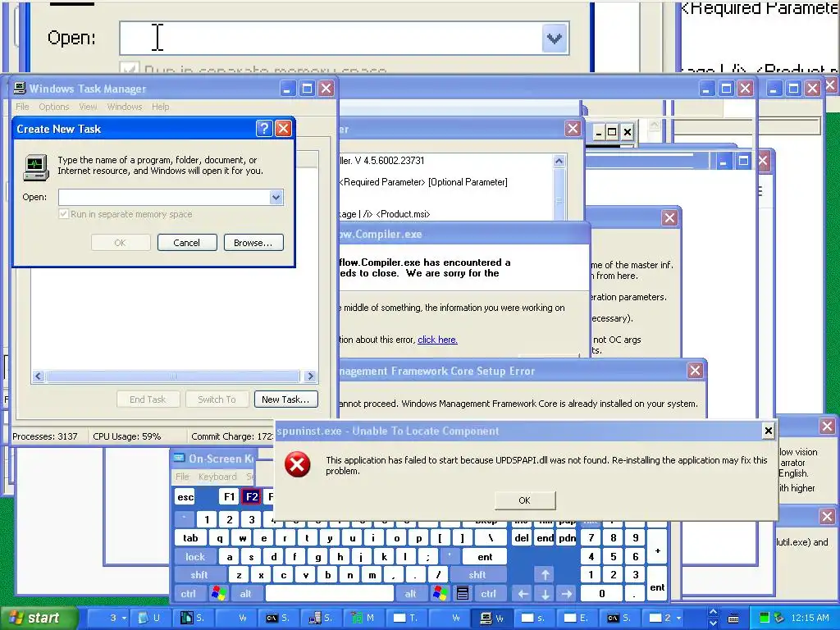Click the scroll up arrow in the installer usage window
Image resolution: width=840 pixels, height=630 pixels.
point(559,161)
